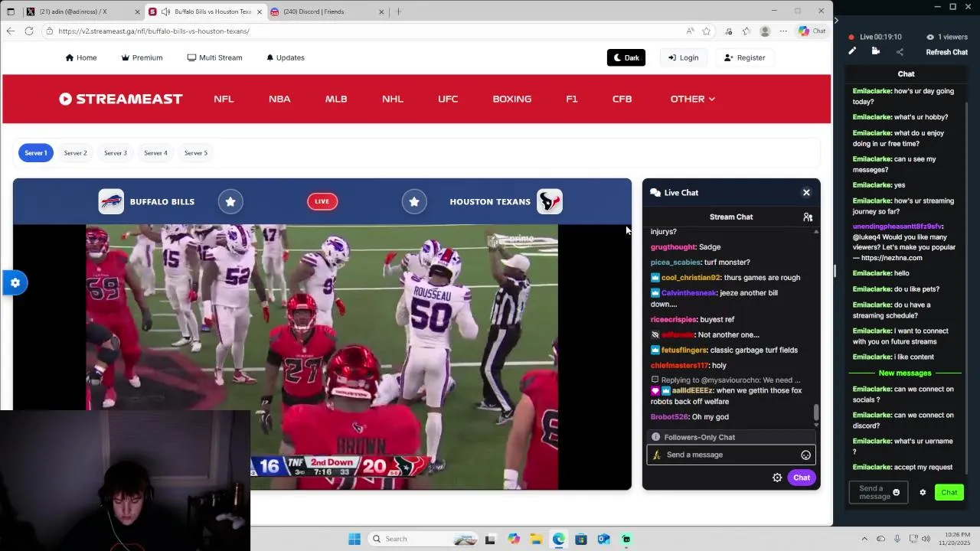Click the StreamEast logo
Screen dimensions: 980x551
[x=120, y=99]
